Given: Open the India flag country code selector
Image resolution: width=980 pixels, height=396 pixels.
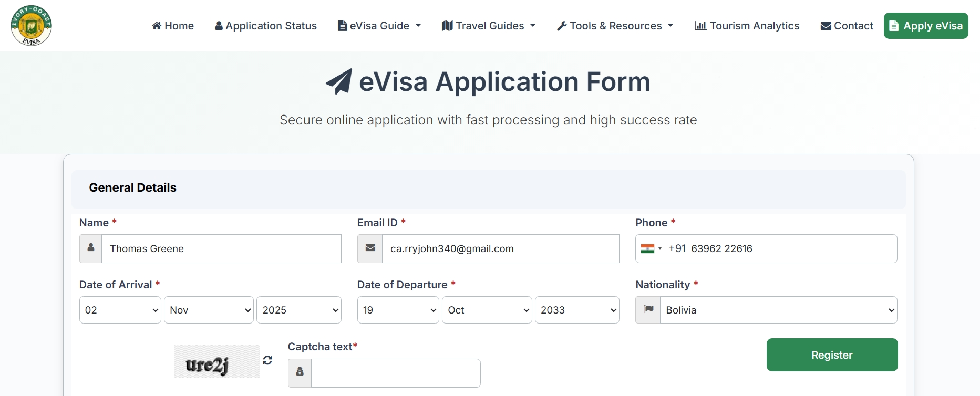Looking at the screenshot, I should 651,249.
